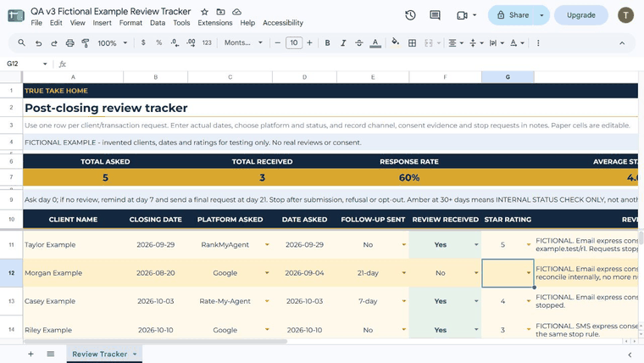Open the Extensions menu
The height and width of the screenshot is (363, 644).
pyautogui.click(x=214, y=23)
